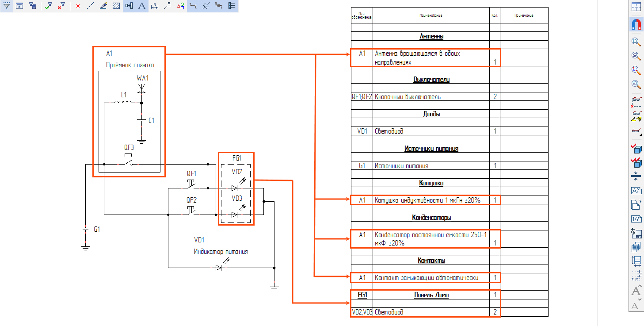Click the 'QF3' switch label
The image size is (644, 326).
click(129, 148)
